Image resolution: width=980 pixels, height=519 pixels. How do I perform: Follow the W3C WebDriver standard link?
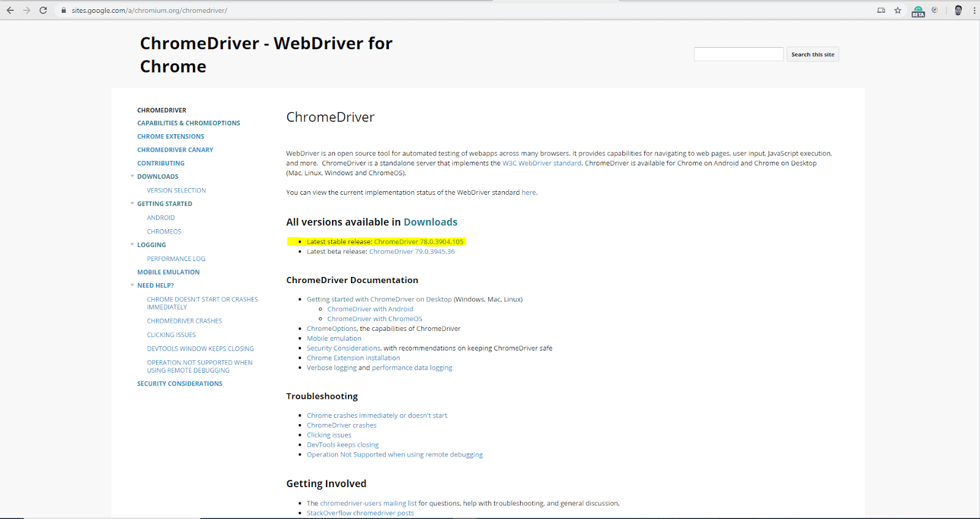[541, 163]
